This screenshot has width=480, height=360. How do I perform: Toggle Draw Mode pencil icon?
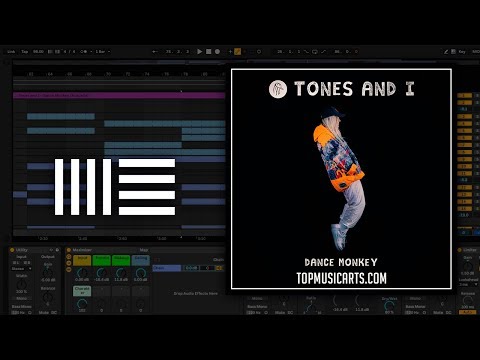tap(446, 52)
